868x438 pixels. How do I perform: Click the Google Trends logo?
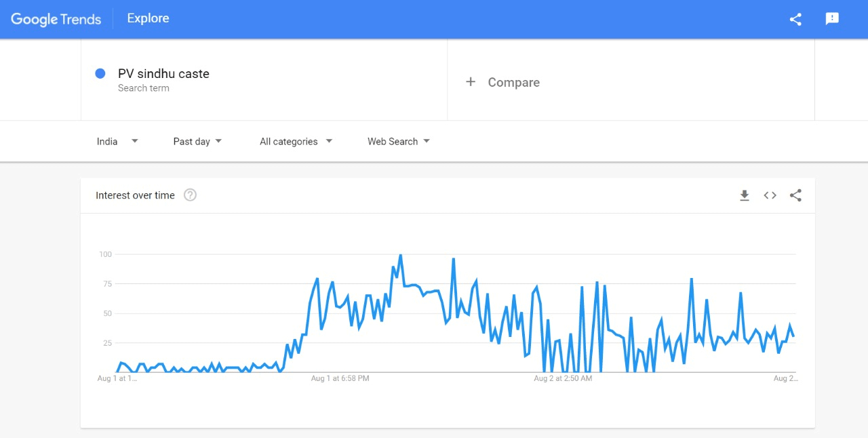[56, 19]
